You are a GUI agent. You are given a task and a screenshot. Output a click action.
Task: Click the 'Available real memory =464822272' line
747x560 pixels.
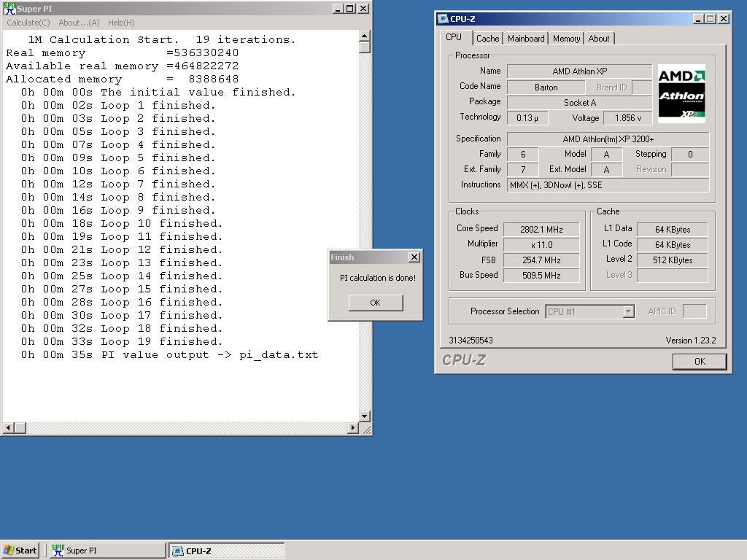[x=122, y=66]
